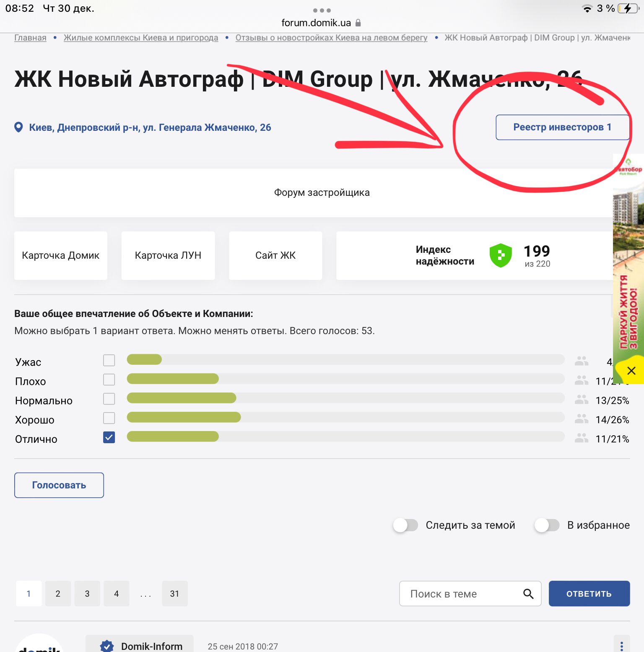Click the magnifier search icon
644x652 pixels.
528,594
